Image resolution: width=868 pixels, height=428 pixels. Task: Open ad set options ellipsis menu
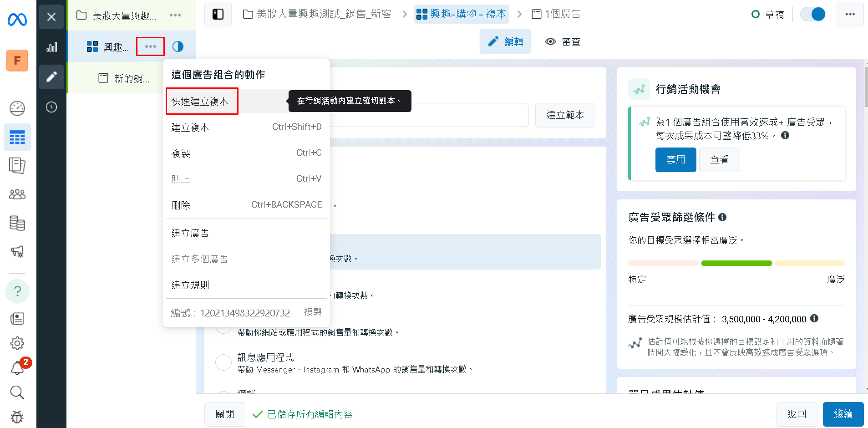151,46
